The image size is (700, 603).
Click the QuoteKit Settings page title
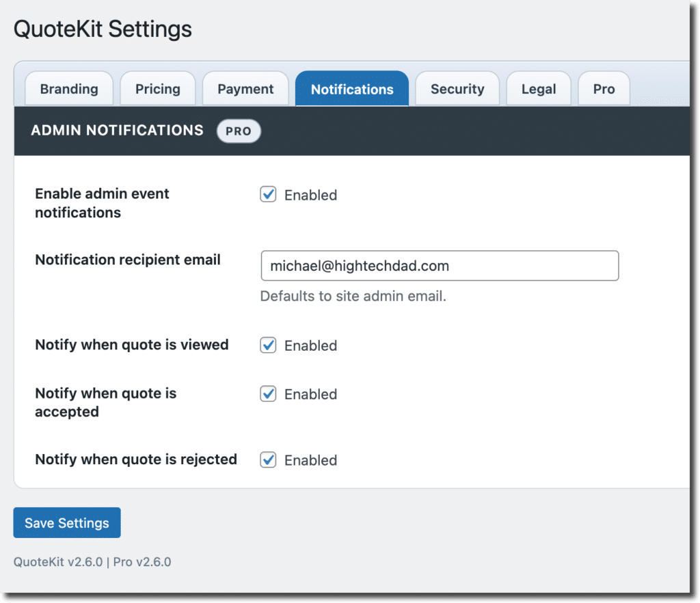point(103,29)
